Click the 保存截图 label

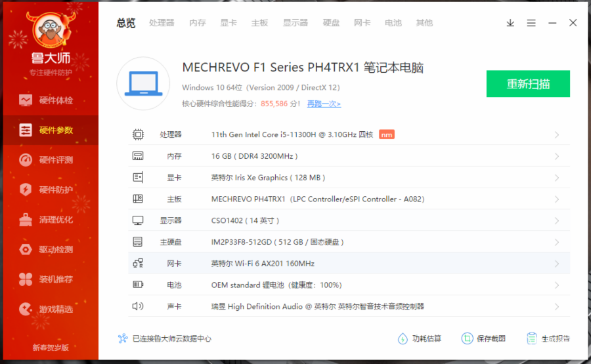point(491,338)
